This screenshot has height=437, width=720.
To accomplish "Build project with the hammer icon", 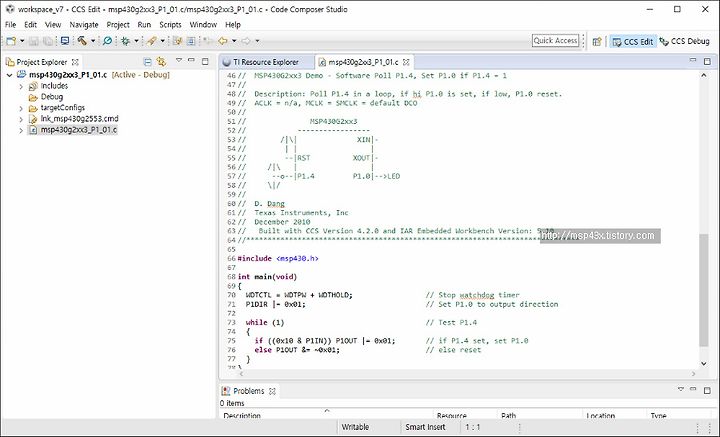I will click(x=82, y=41).
